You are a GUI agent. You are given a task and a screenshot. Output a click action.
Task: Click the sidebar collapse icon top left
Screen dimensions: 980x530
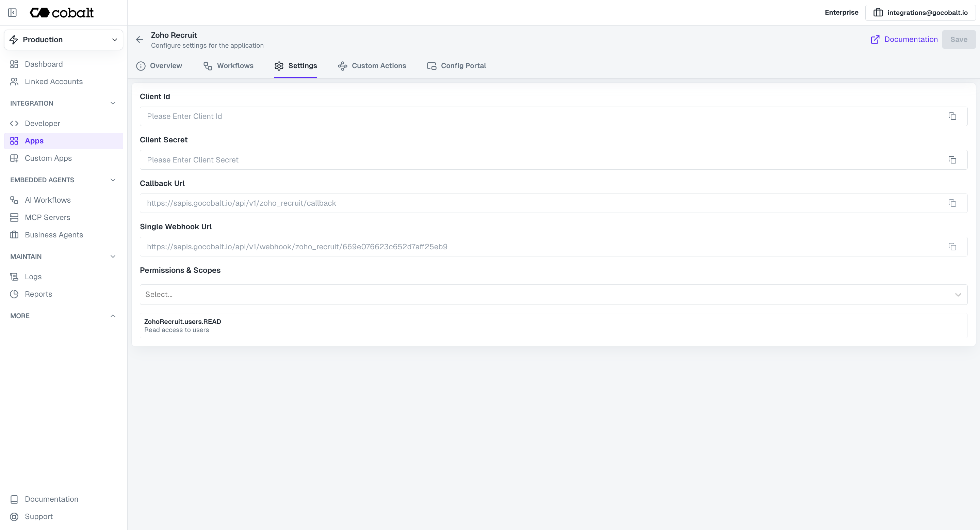click(12, 12)
